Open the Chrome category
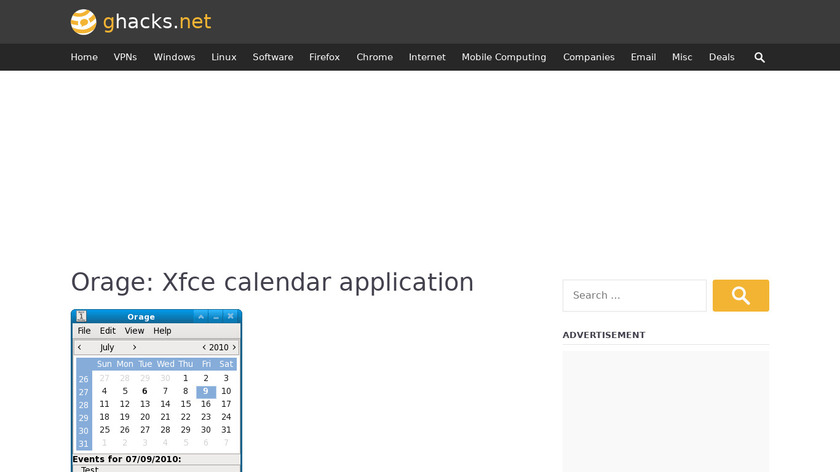This screenshot has height=472, width=840. click(x=374, y=57)
